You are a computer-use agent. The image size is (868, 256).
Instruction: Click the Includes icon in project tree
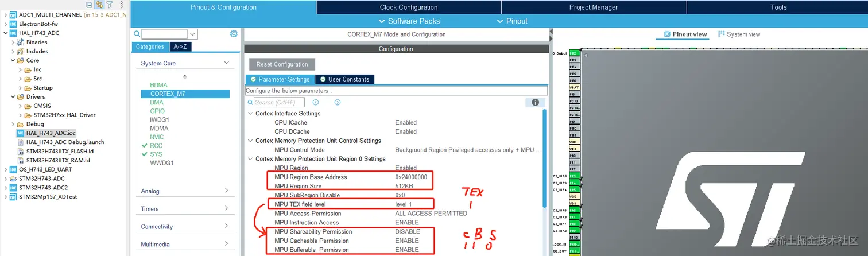21,51
